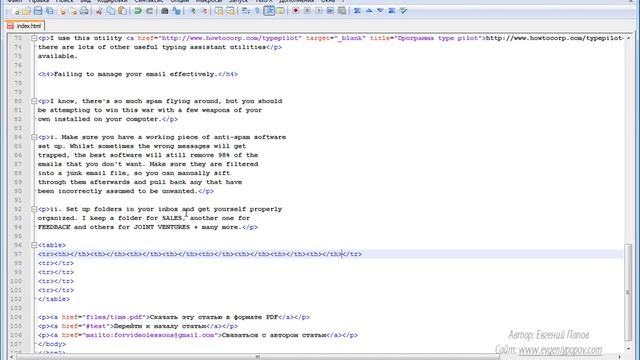Click the Close document toolbar icon
This screenshot has width=640, height=360.
(x=62, y=11)
